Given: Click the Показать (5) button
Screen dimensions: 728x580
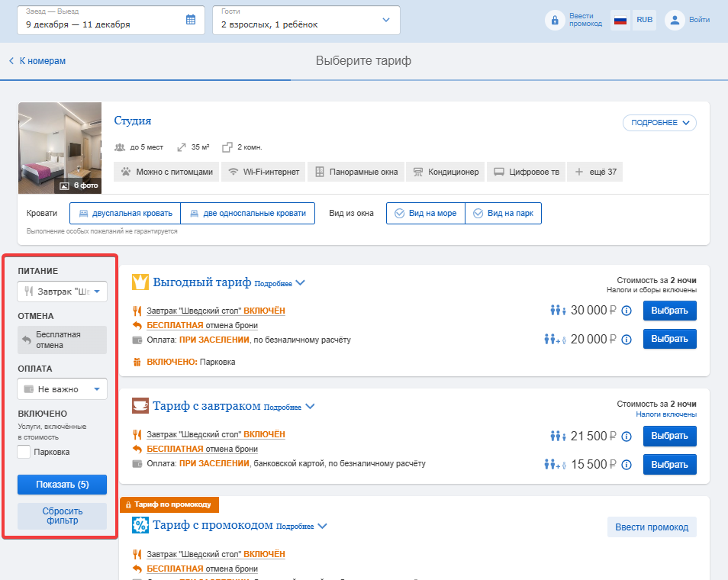Looking at the screenshot, I should (63, 485).
